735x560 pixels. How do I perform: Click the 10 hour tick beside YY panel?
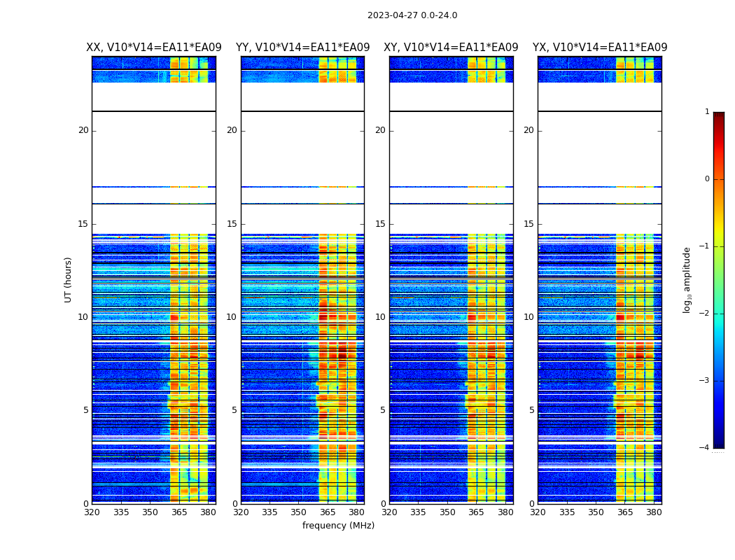click(x=232, y=317)
